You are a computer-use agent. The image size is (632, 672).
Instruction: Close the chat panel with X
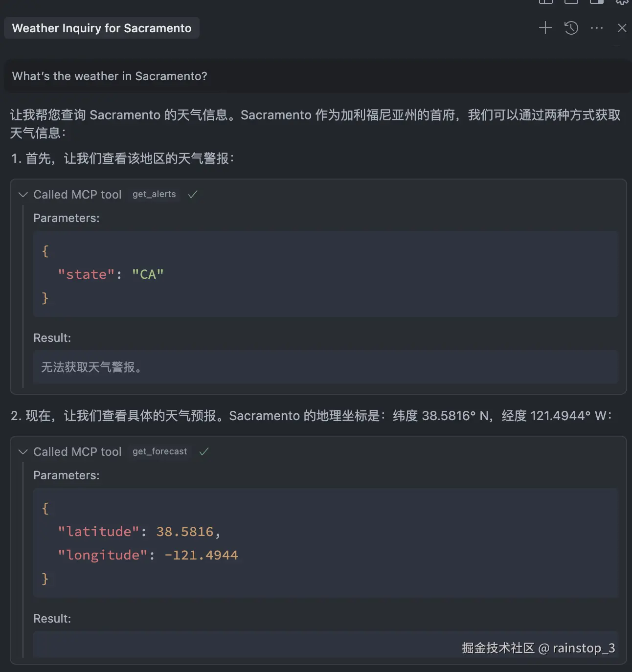click(x=622, y=28)
